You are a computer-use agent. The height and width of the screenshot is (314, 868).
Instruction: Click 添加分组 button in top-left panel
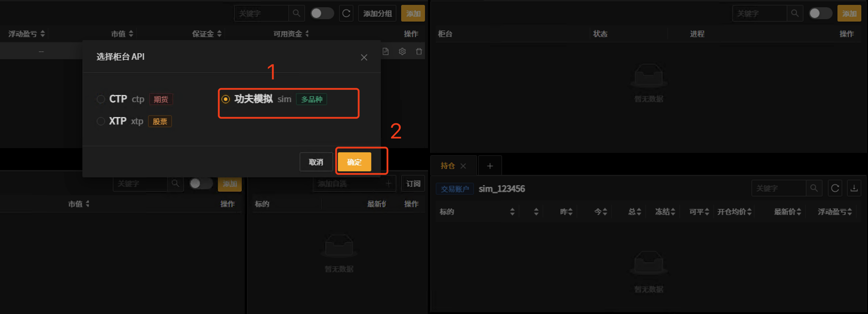(x=377, y=13)
